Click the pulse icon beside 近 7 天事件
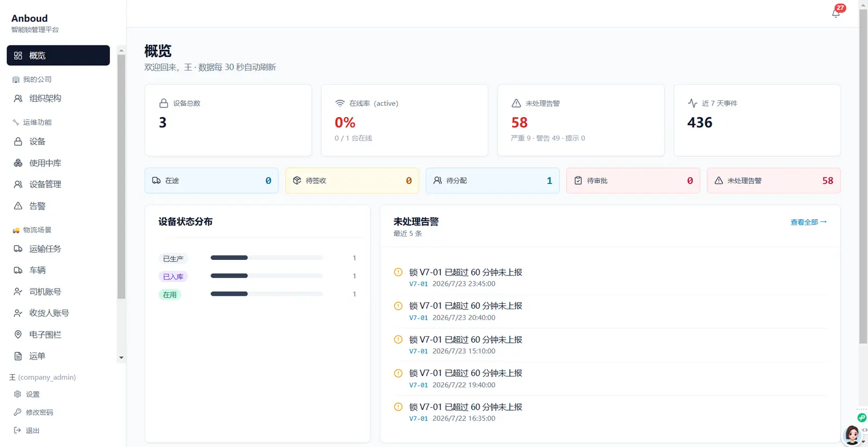The width and height of the screenshot is (868, 447). pyautogui.click(x=692, y=103)
